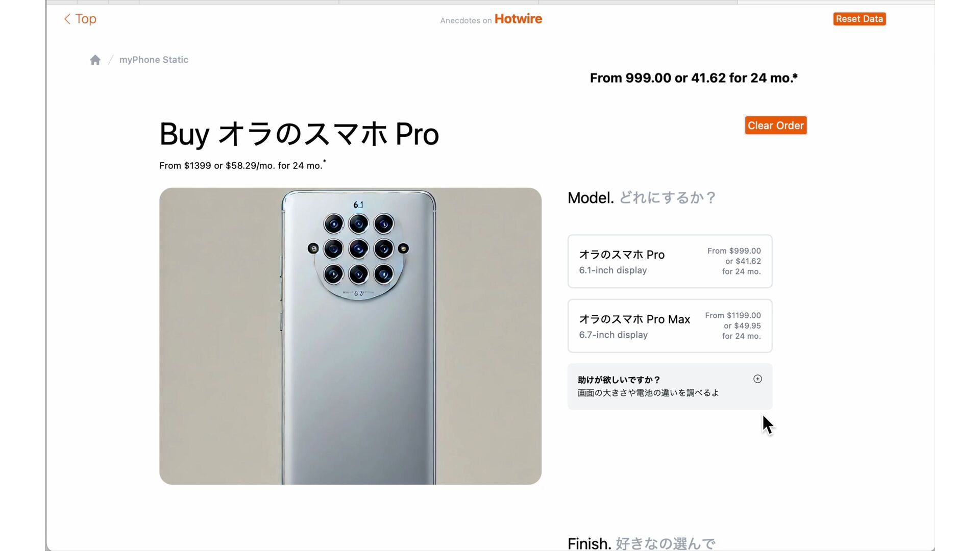Screen dimensions: 980x551
Task: Open the myPhone Static breadcrumb
Action: pos(154,60)
